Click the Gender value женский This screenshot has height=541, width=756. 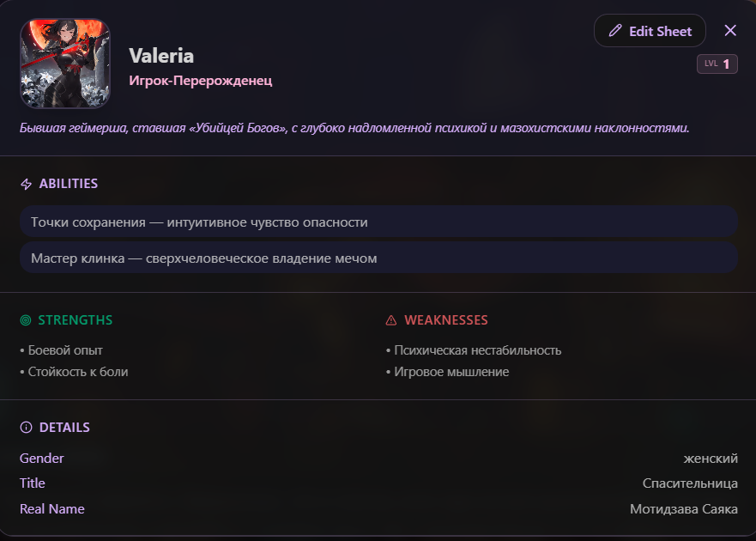[711, 459]
